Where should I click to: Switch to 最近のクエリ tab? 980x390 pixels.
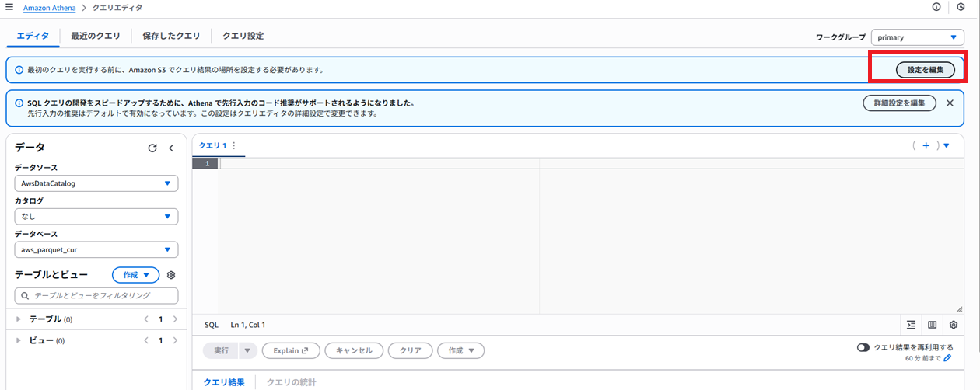click(x=96, y=36)
